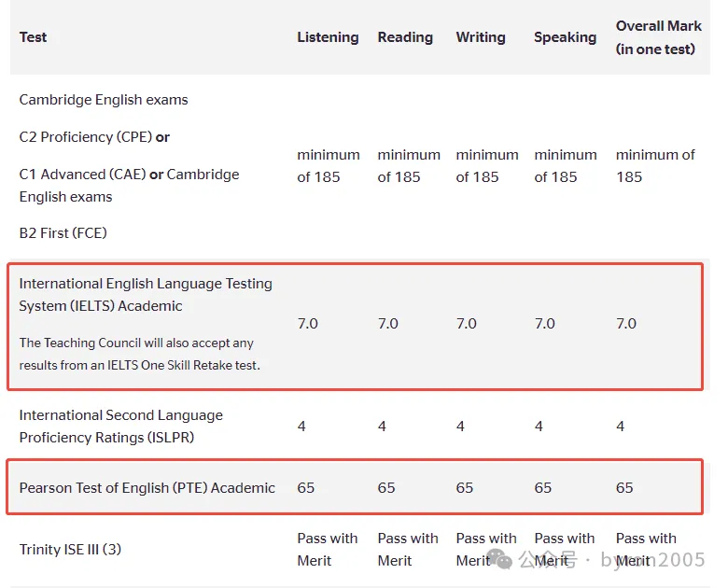This screenshot has width=728, height=588.
Task: Select Pearson Test of English (PTE) Academic
Action: 147,487
